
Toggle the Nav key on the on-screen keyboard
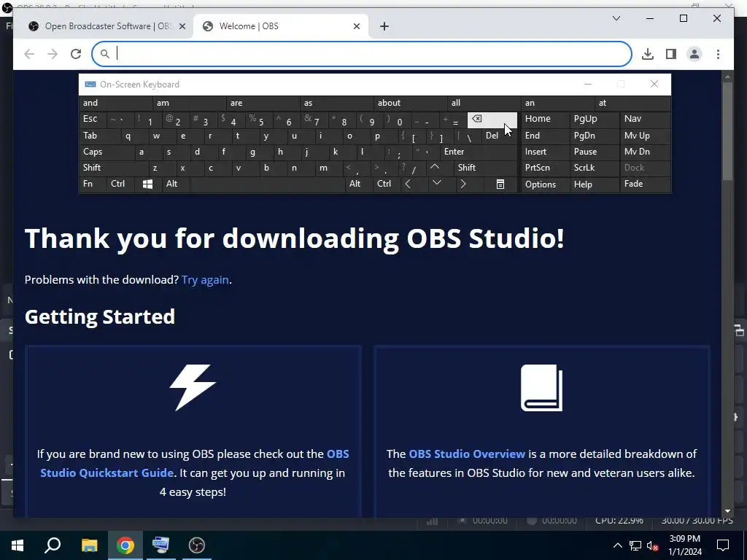645,119
